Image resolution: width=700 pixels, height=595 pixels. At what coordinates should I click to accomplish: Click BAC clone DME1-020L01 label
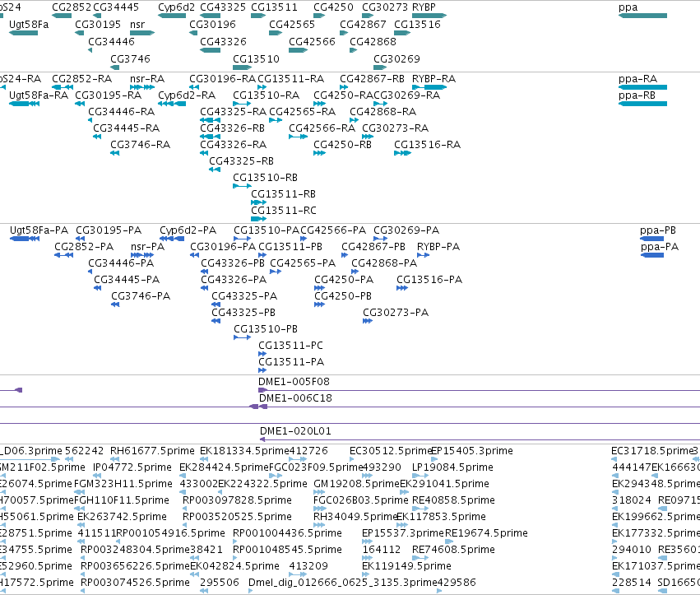click(295, 431)
